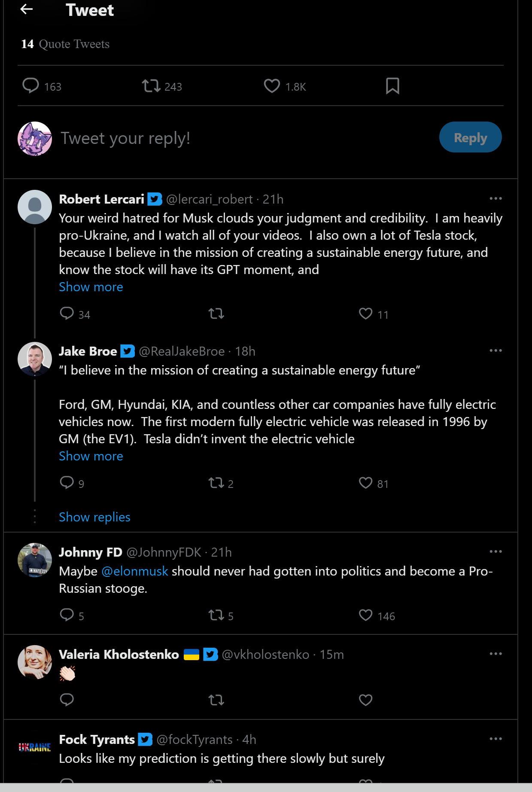Screen dimensions: 532x792
Task: Retweet Jake Broe's reply
Action: [216, 483]
